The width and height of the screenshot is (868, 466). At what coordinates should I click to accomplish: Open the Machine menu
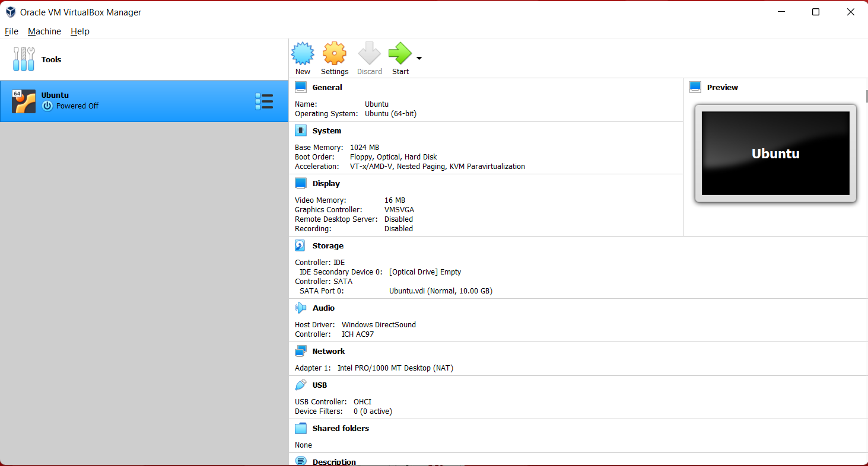click(x=44, y=31)
